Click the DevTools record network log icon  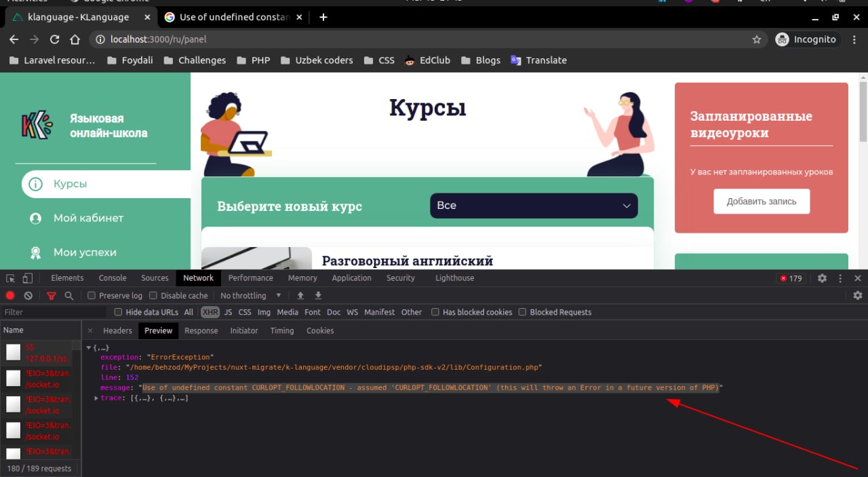10,296
